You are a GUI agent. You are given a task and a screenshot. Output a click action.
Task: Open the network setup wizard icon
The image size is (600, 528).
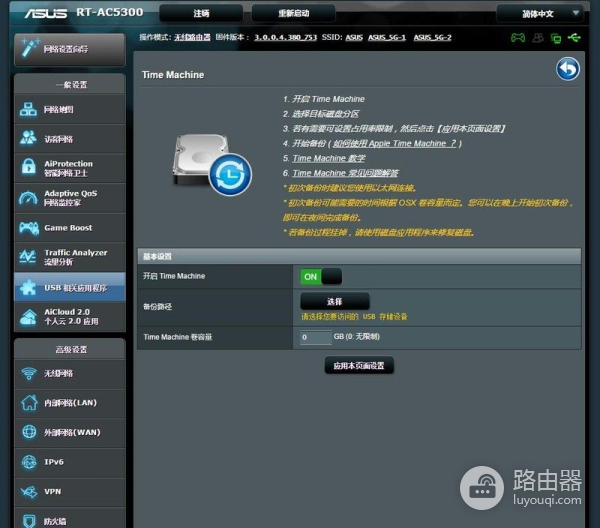tap(30, 48)
